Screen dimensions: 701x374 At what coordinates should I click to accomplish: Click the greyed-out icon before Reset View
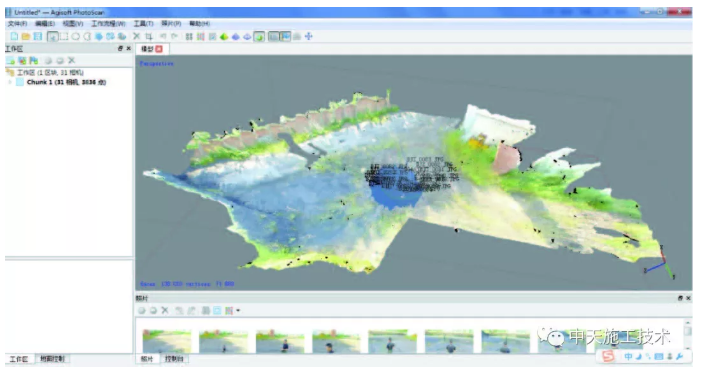297,37
